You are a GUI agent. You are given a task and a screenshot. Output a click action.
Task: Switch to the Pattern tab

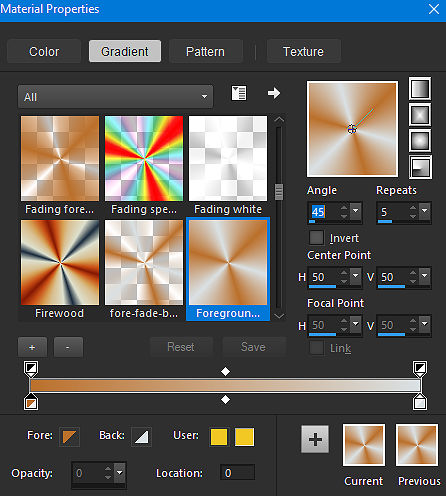coord(205,51)
